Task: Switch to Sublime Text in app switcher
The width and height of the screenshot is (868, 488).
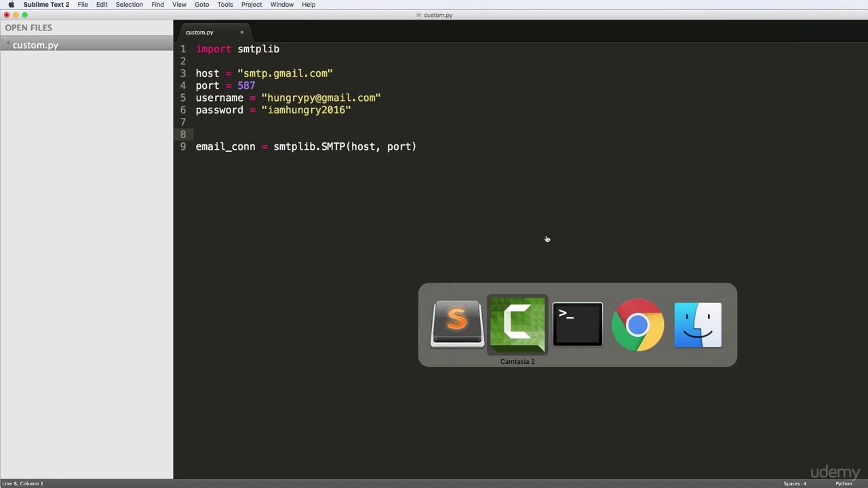Action: 457,324
